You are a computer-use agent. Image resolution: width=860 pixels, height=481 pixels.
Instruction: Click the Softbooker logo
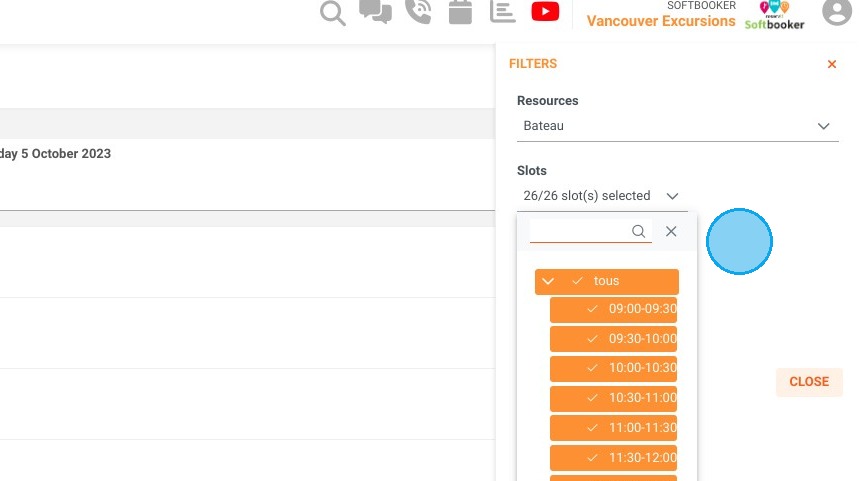pos(774,15)
